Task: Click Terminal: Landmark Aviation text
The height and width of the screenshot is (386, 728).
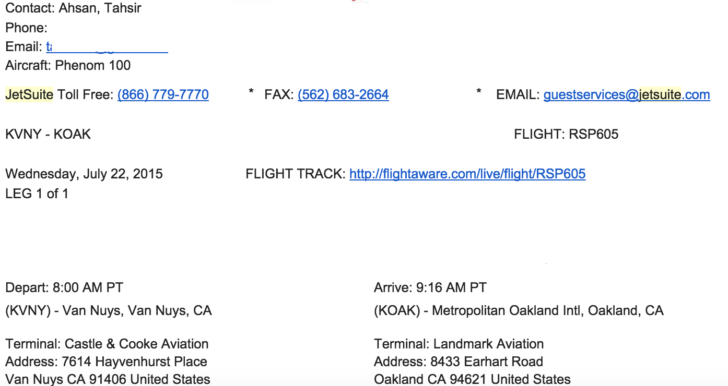Action: 459,344
